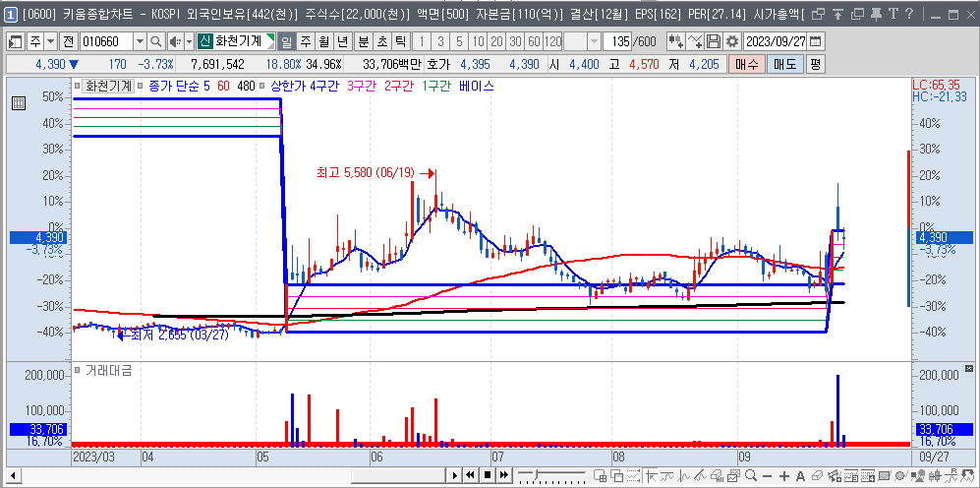This screenshot has height=488, width=980.
Task: Toggle the '거래대금' indicator checkbox
Action: click(77, 370)
